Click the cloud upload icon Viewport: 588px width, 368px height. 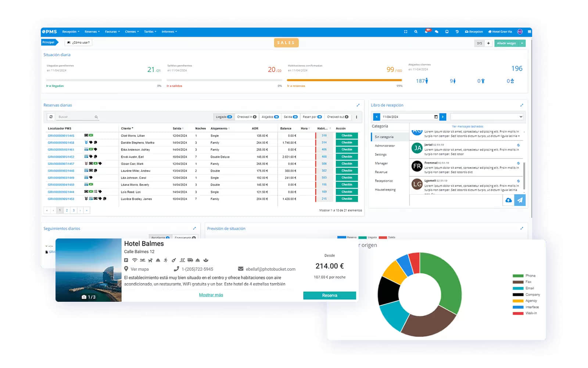pos(508,200)
